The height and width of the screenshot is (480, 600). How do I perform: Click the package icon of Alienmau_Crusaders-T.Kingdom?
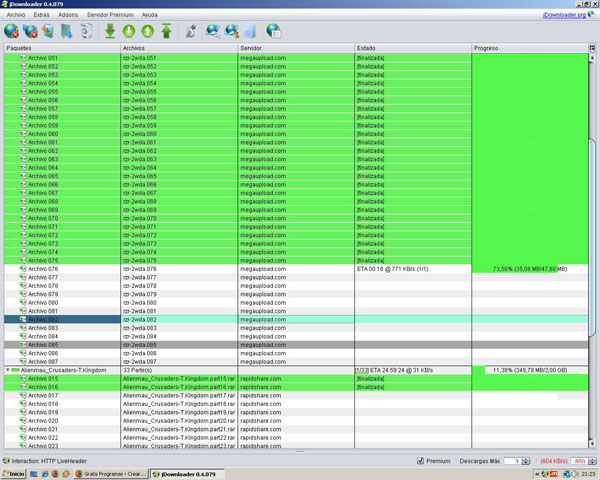point(15,370)
